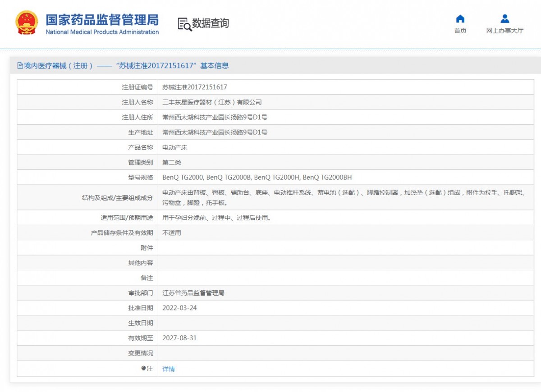Select the BenQ TG2000 model specification text
This screenshot has height=392, width=541.
(x=257, y=178)
